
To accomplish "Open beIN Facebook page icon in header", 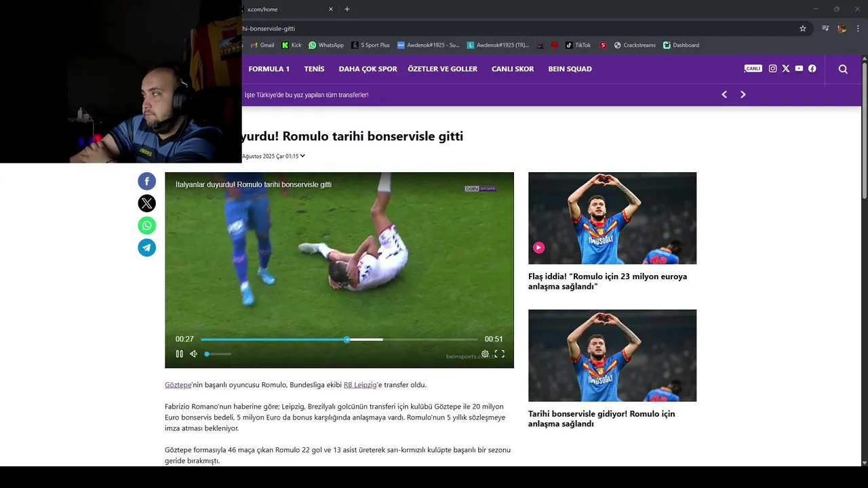I will pyautogui.click(x=812, y=68).
